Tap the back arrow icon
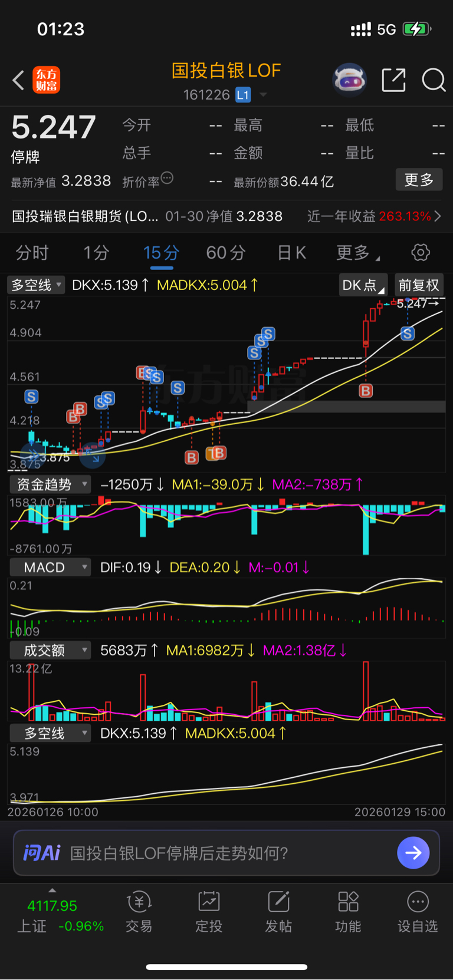 coord(18,80)
